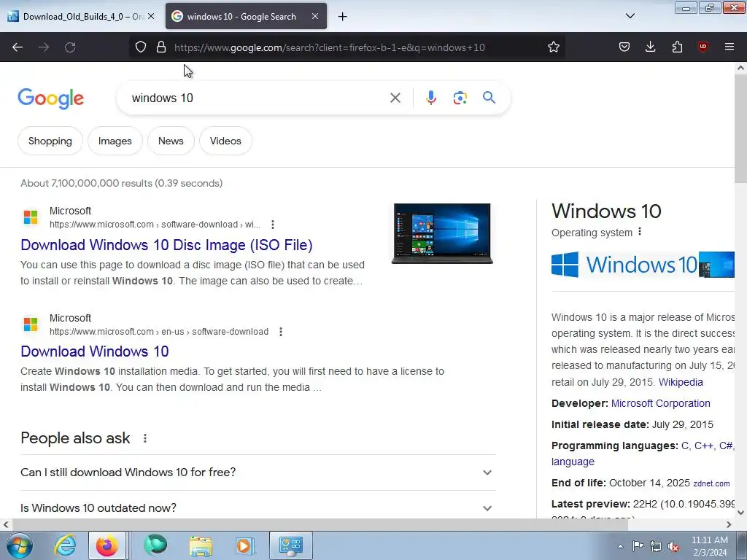Screen dimensions: 747x560
Task: Open options dots for en-us software-download result
Action: pyautogui.click(x=281, y=332)
